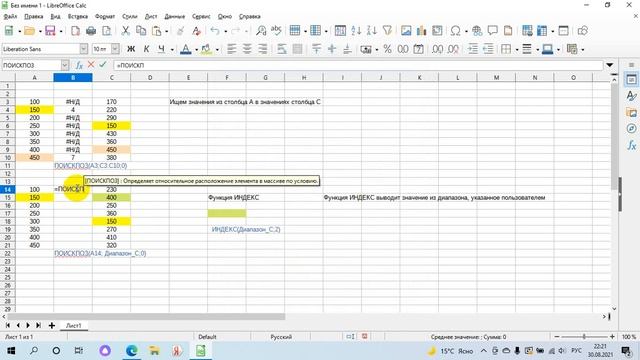Click into the formula input line
This screenshot has height=360, width=640.
tap(358, 65)
